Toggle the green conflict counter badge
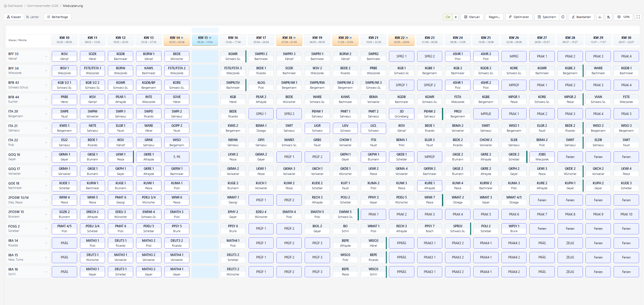This screenshot has width=644, height=305. 448,17
